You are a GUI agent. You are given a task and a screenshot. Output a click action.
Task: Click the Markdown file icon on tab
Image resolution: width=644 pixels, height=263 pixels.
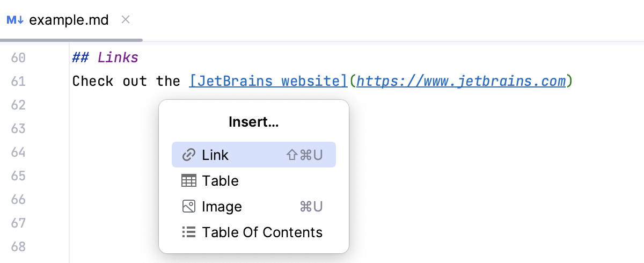(15, 20)
